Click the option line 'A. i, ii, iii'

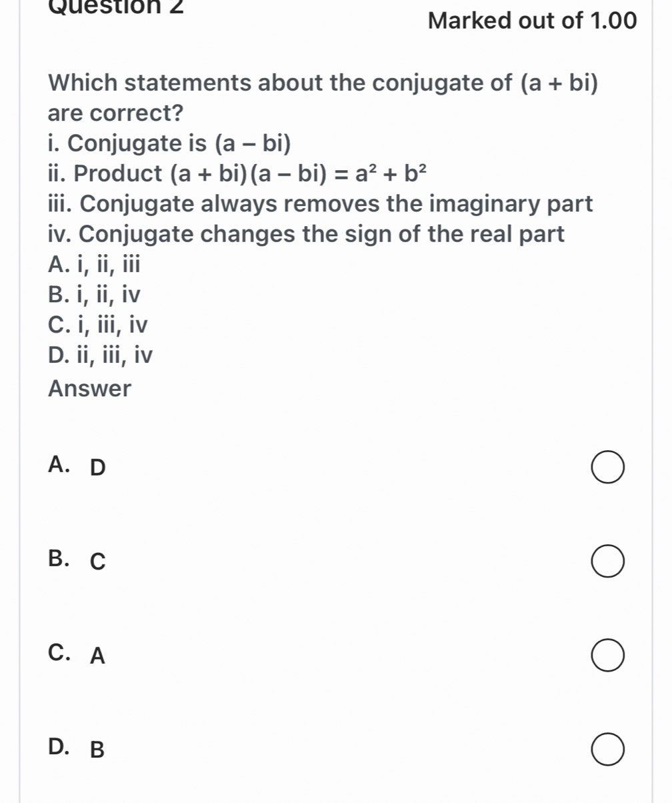[x=95, y=265]
